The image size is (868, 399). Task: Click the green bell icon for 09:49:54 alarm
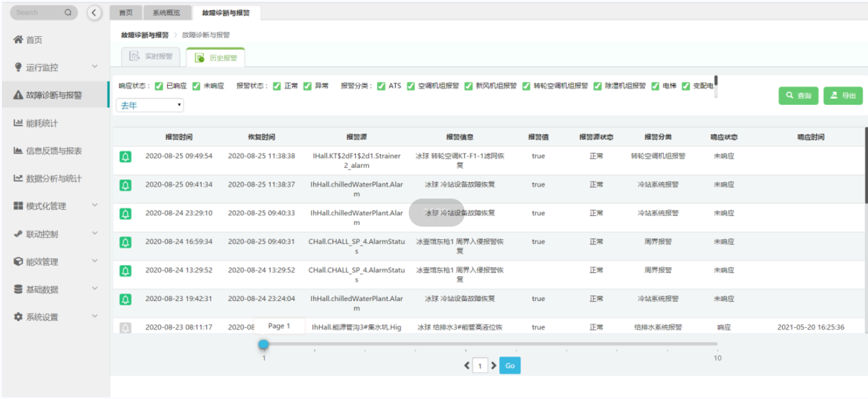(x=125, y=156)
